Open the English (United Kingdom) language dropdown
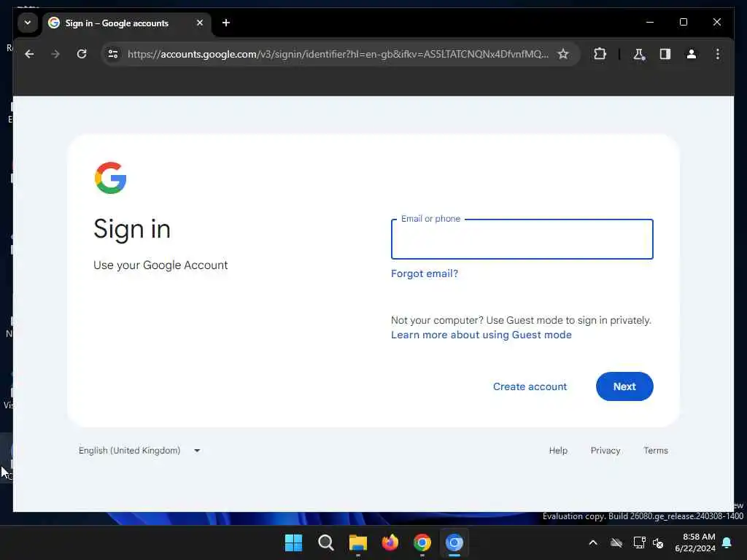The image size is (747, 560). coord(139,451)
